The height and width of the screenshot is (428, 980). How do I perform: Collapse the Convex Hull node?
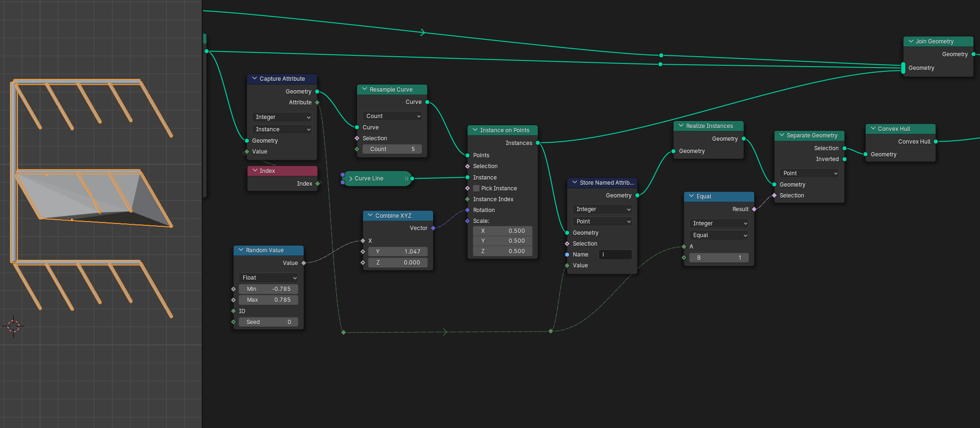(x=873, y=128)
